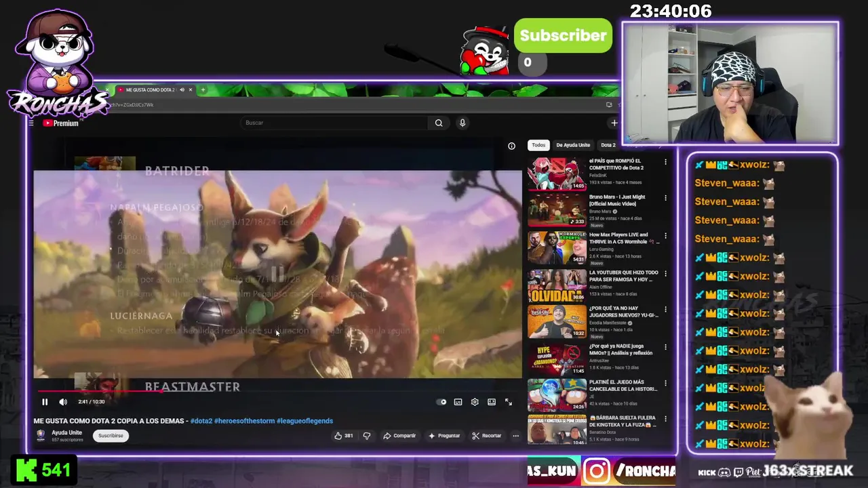Open options menu for 'How Max Players' video
Viewport: 868px width, 488px height.
point(665,236)
